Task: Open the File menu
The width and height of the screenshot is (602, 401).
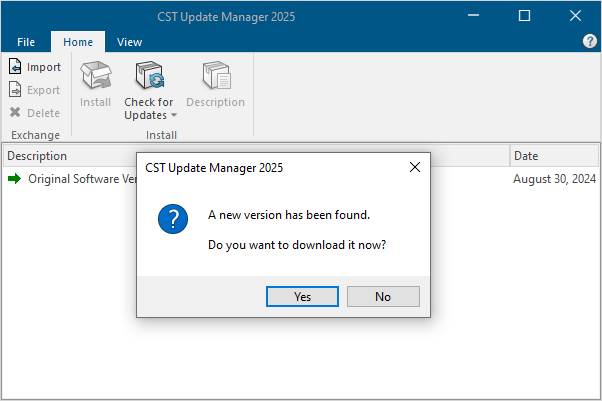Action: click(x=26, y=42)
